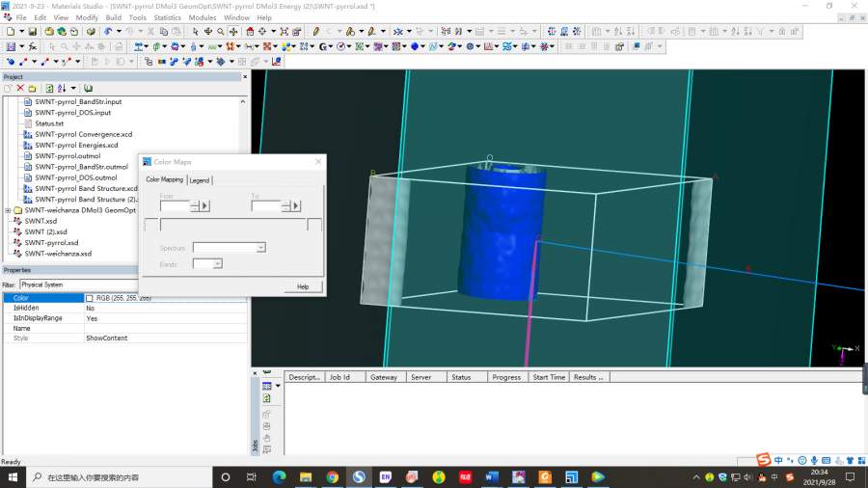
Task: Select the Zoom magnifier tool
Action: tap(221, 32)
